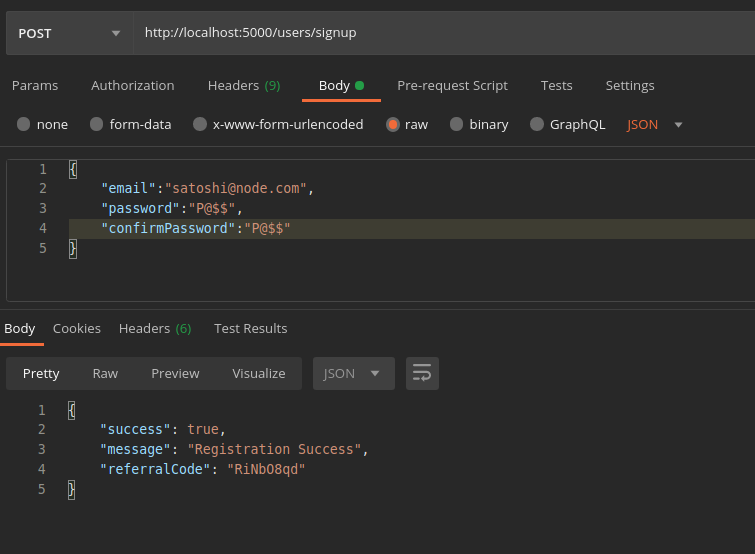Open the POST method dropdown
The height and width of the screenshot is (554, 755).
click(69, 33)
